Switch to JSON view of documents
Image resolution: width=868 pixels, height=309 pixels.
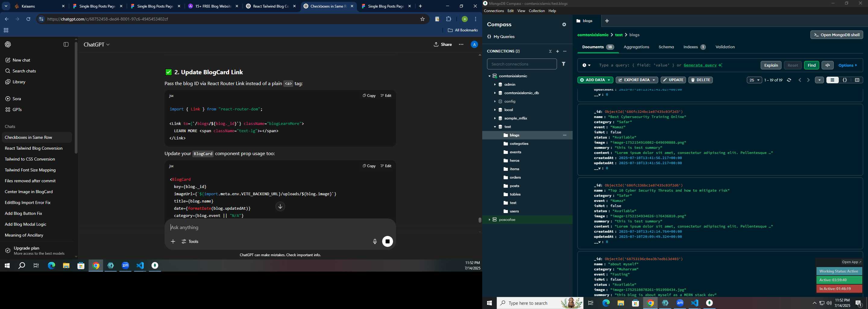tap(845, 80)
